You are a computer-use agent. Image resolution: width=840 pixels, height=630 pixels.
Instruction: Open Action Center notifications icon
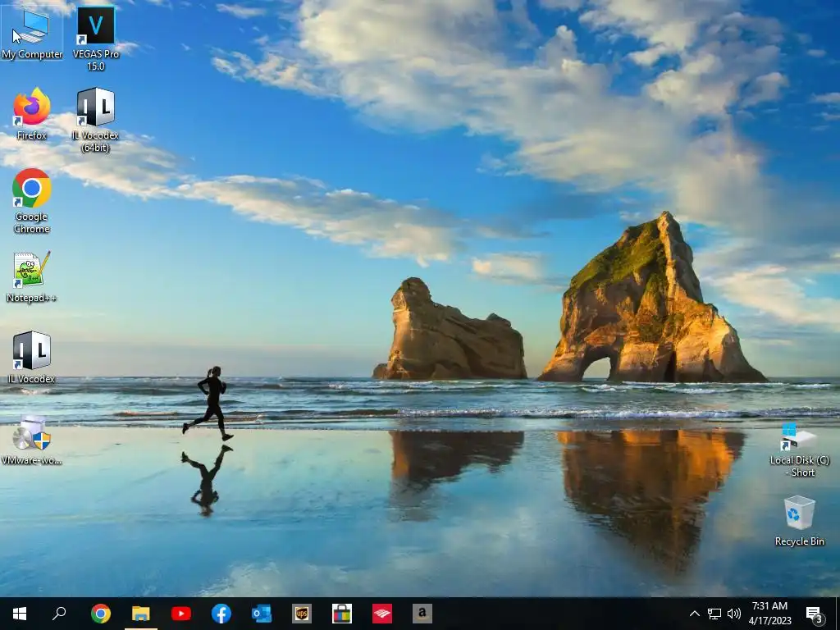point(815,614)
